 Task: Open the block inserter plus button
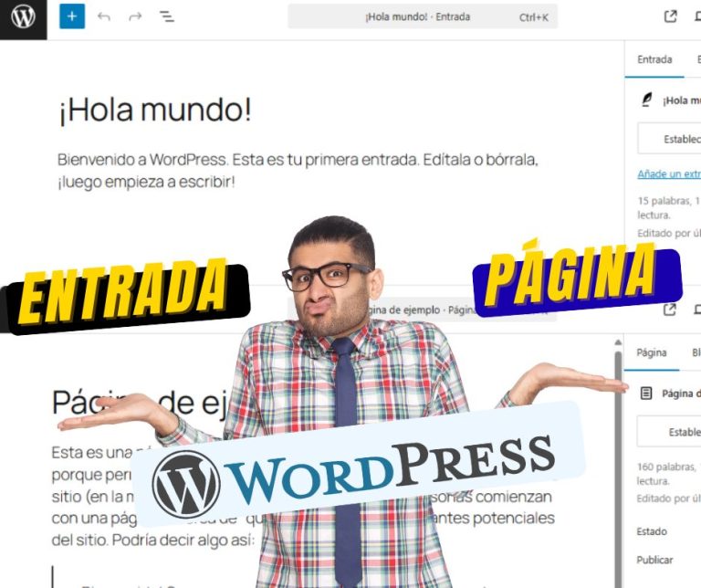pos(72,16)
